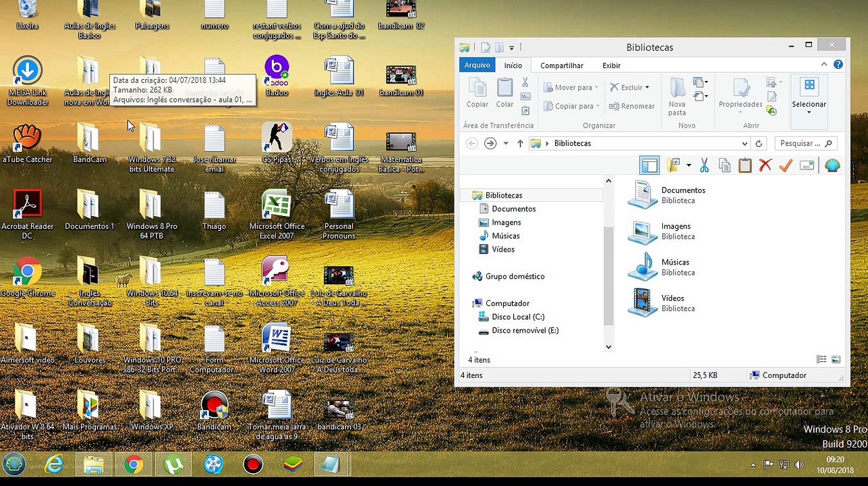Viewport: 868px width, 486px height.
Task: Click the red Bandicam record icon in taskbar
Action: coord(253,464)
